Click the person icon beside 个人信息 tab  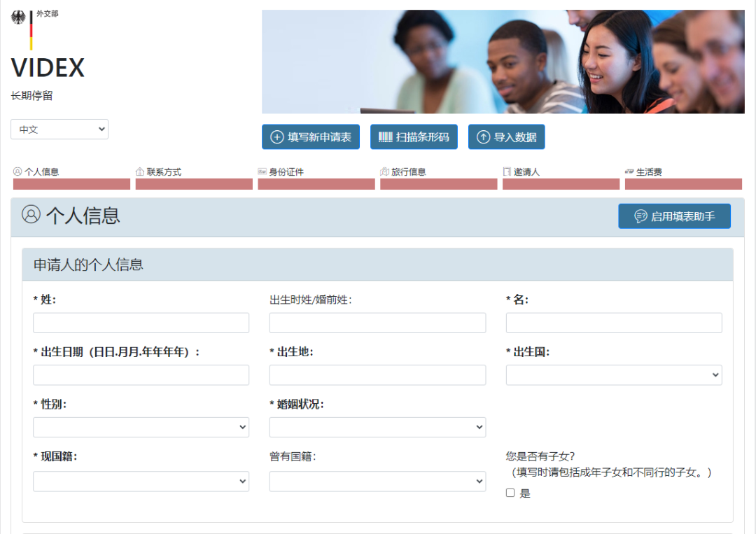(x=17, y=171)
